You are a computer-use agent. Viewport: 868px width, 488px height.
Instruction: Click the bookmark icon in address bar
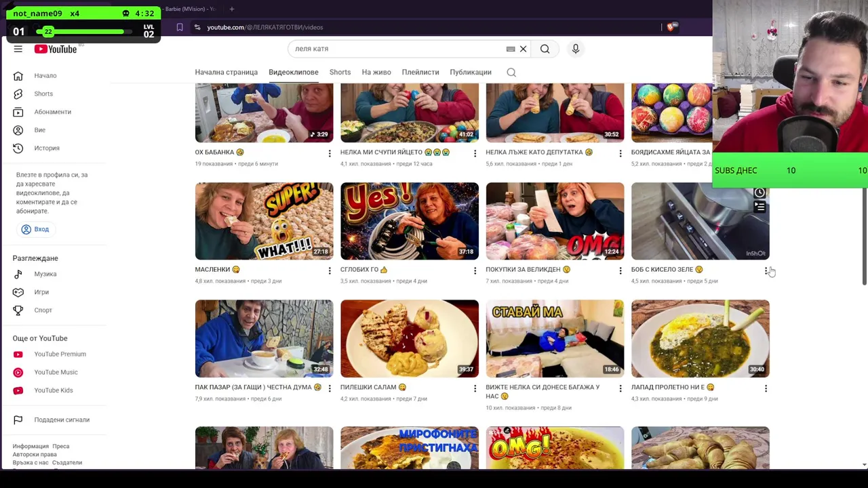coord(180,27)
